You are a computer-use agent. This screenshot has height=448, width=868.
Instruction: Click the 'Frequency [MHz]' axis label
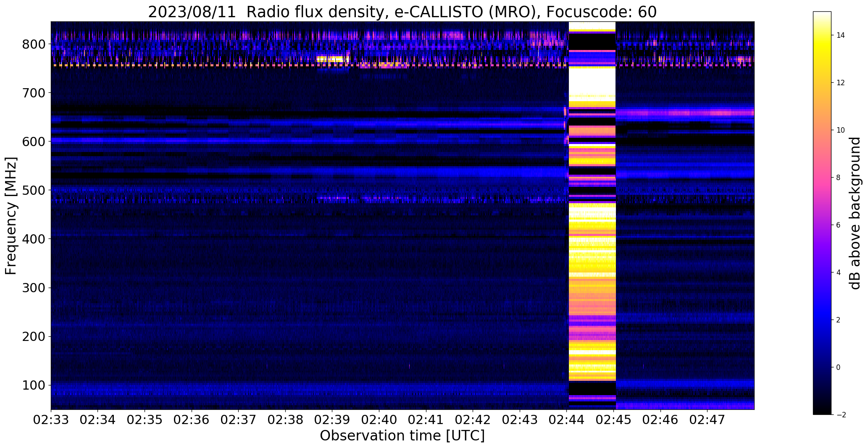point(11,216)
